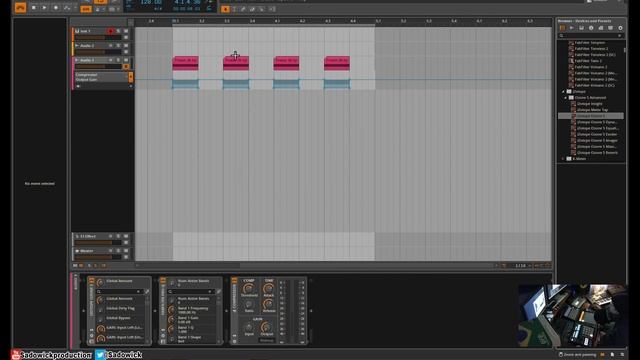Toggle the pink track automation lane button
Viewport: 640px width, 360px height.
[126, 67]
